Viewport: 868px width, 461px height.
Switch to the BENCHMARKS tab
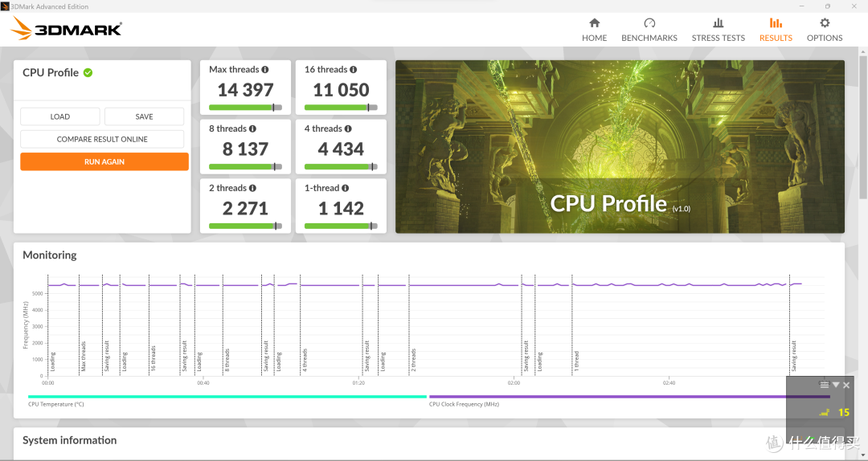coord(649,38)
